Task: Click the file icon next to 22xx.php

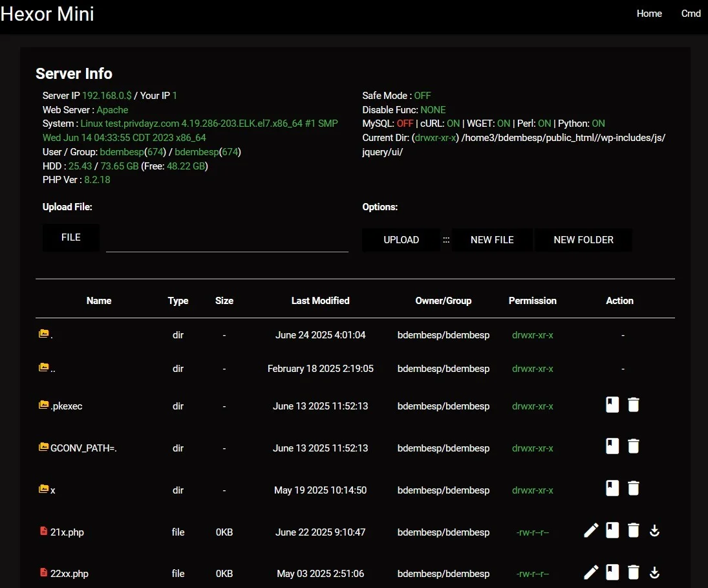Action: click(44, 572)
